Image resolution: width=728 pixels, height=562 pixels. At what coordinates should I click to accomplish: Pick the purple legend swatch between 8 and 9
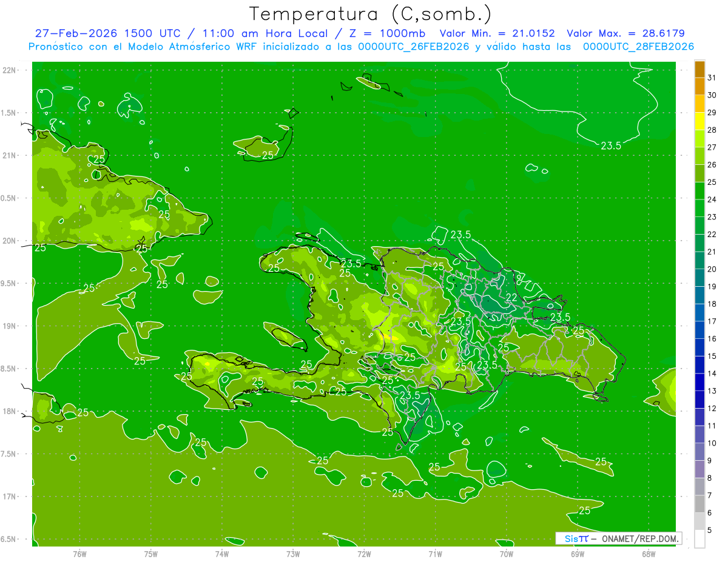(x=699, y=469)
